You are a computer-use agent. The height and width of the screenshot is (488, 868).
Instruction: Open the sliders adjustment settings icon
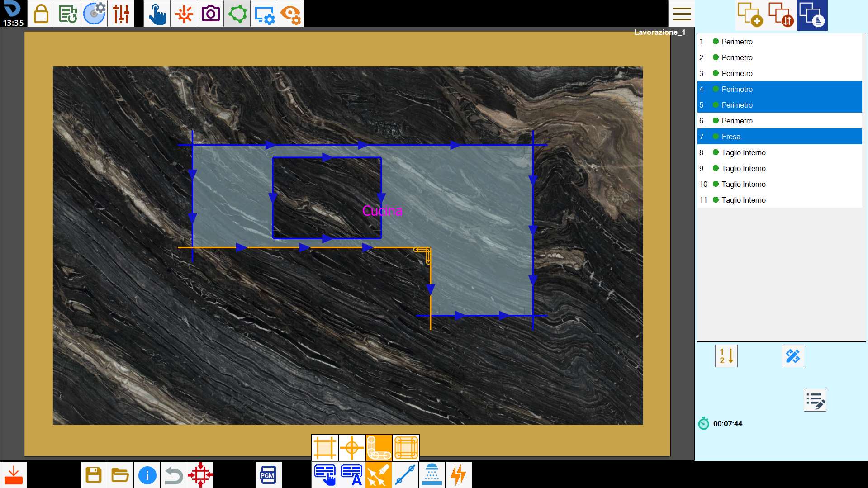121,14
